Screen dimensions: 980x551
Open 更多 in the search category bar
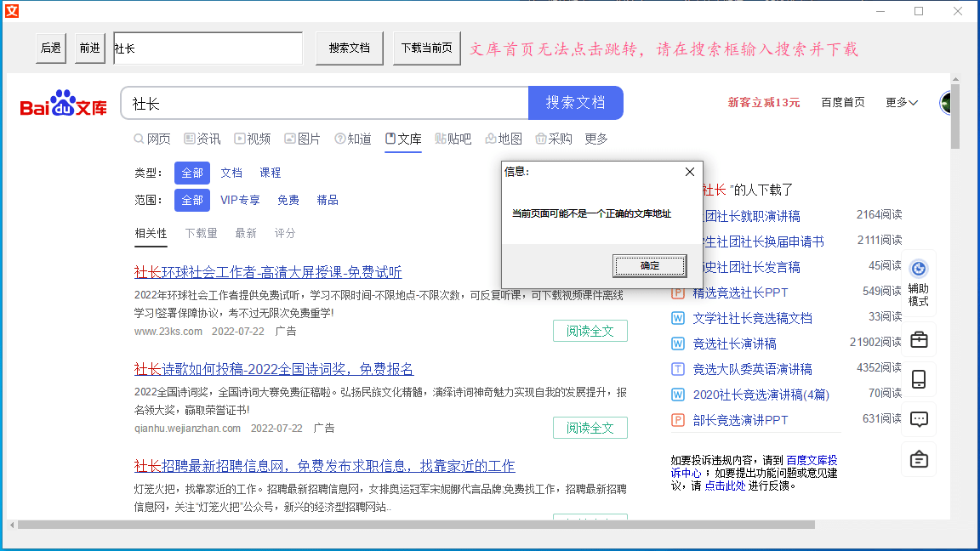click(596, 139)
